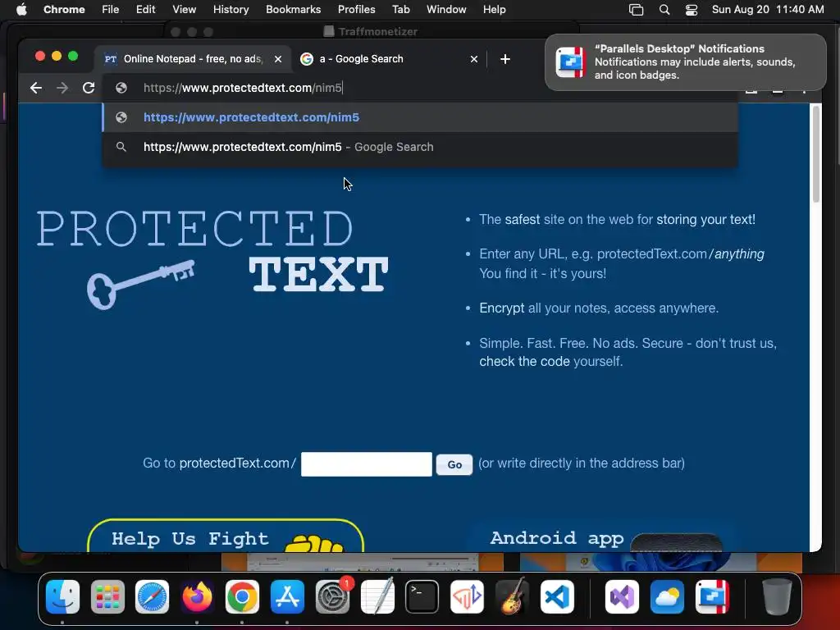Open the Help menu
840x630 pixels.
point(494,10)
